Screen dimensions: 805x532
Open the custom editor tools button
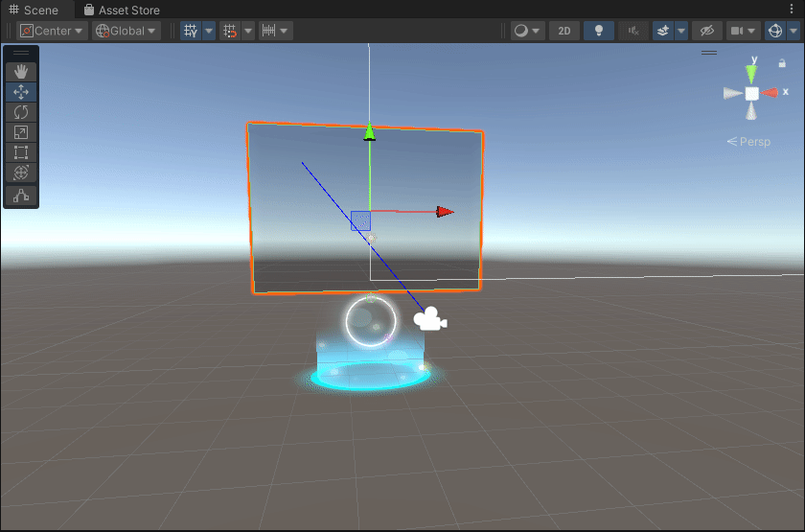pyautogui.click(x=21, y=196)
